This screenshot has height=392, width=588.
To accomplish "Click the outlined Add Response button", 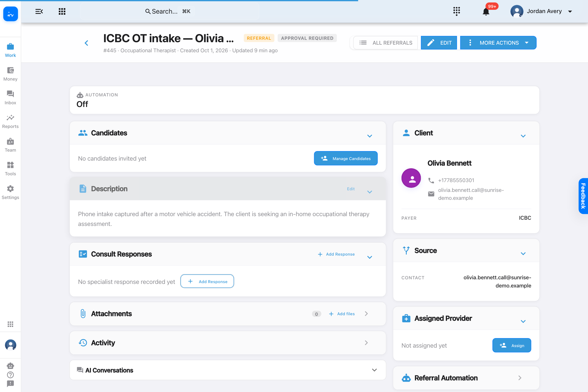I will (x=207, y=281).
